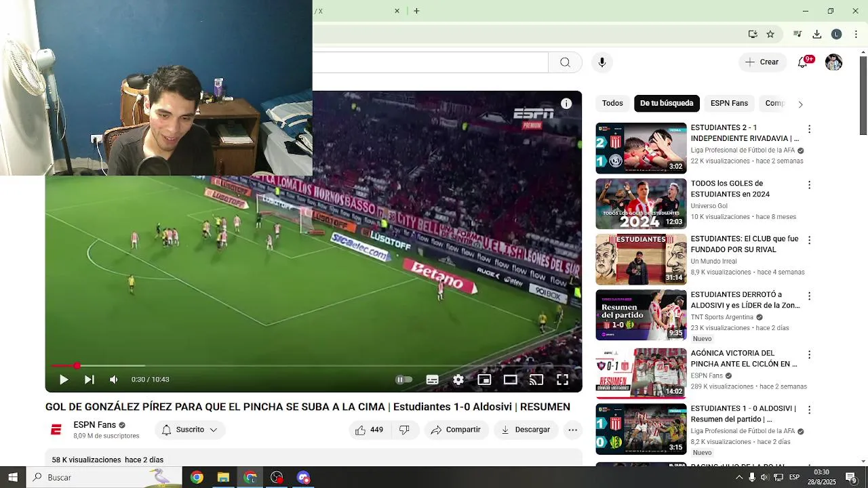Enable theater mode
Screen dimensions: 868x488
click(x=510, y=380)
